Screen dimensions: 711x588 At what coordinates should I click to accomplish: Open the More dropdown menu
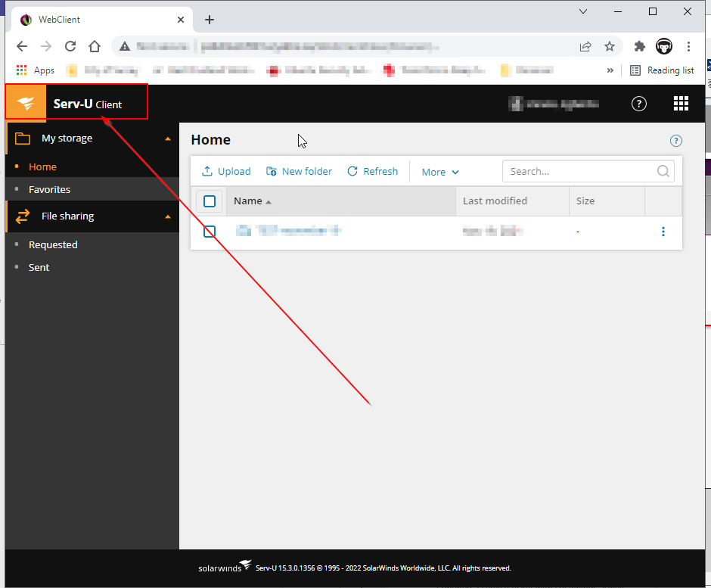(440, 172)
